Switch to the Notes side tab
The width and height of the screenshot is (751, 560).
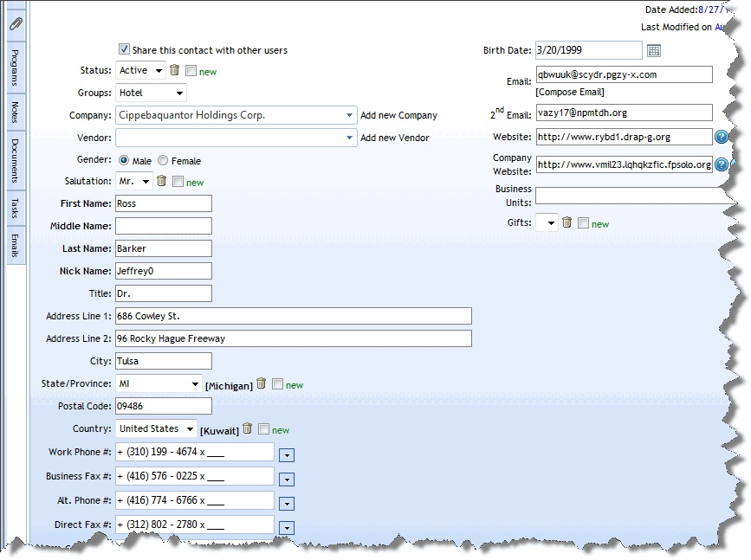[16, 113]
